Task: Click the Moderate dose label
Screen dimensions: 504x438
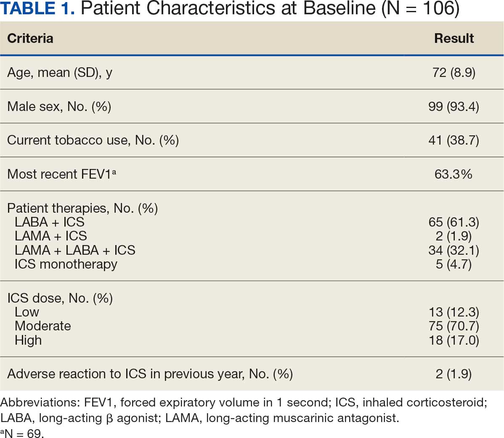Action: (43, 326)
